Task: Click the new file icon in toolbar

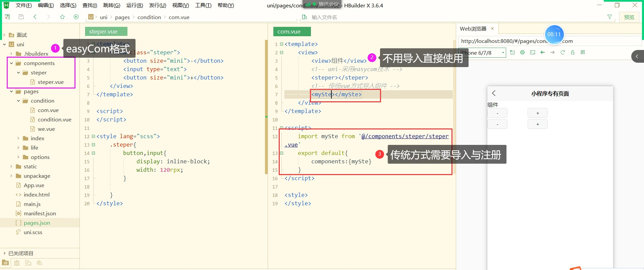Action: pyautogui.click(x=7, y=17)
